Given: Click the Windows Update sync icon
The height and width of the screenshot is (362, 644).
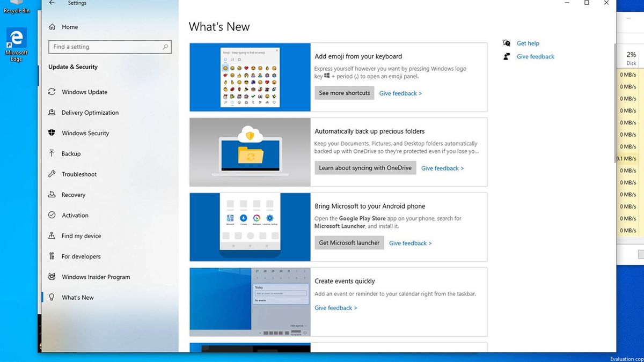Looking at the screenshot, I should (52, 92).
